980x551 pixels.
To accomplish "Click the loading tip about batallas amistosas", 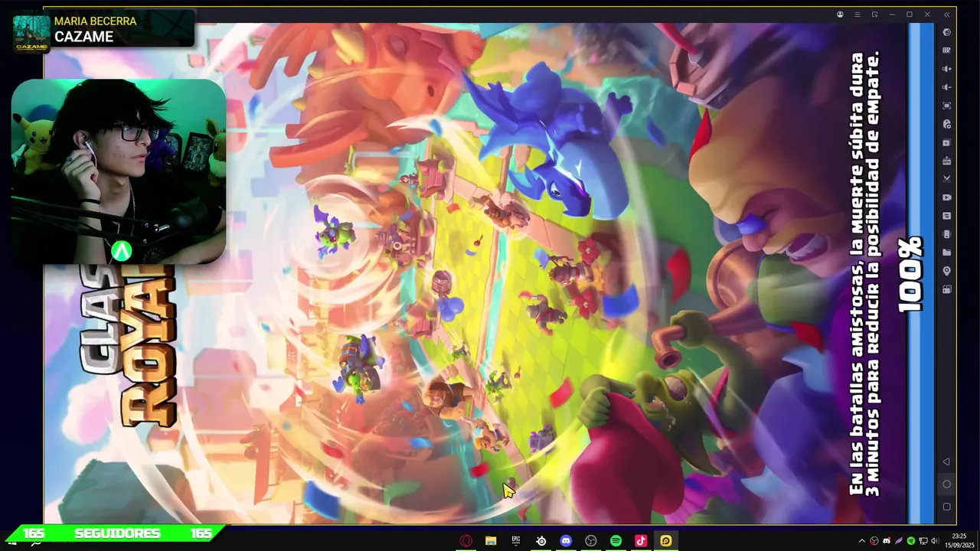I will point(864,274).
